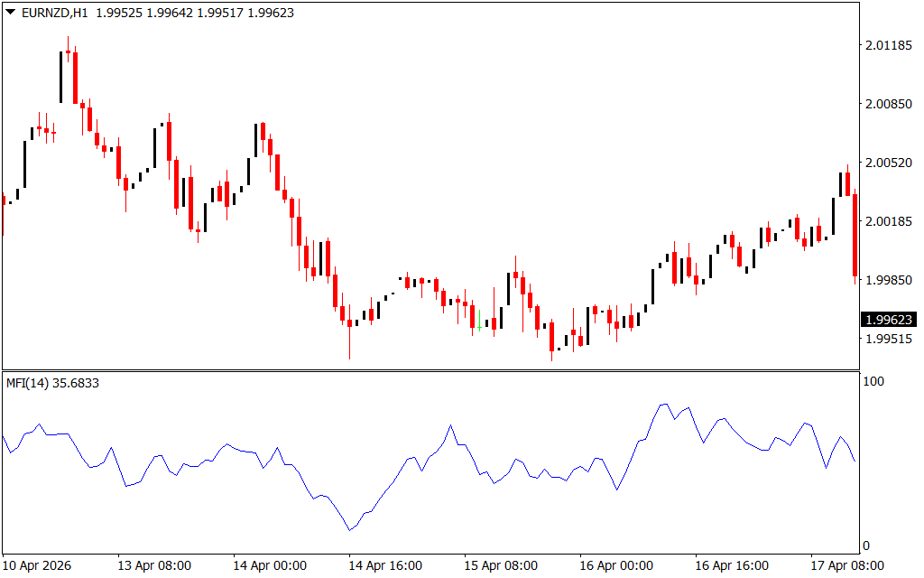
Task: Select the 14 Apr 00:00 time marker
Action: [x=270, y=565]
